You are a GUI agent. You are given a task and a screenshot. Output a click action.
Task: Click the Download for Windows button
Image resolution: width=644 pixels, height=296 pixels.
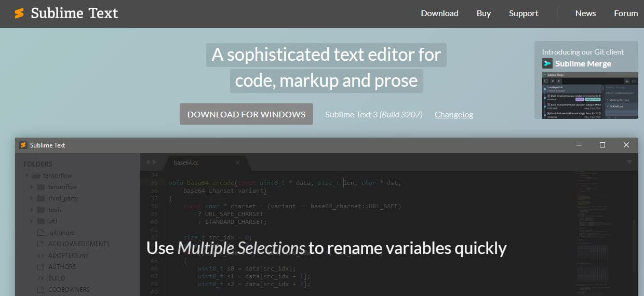246,114
